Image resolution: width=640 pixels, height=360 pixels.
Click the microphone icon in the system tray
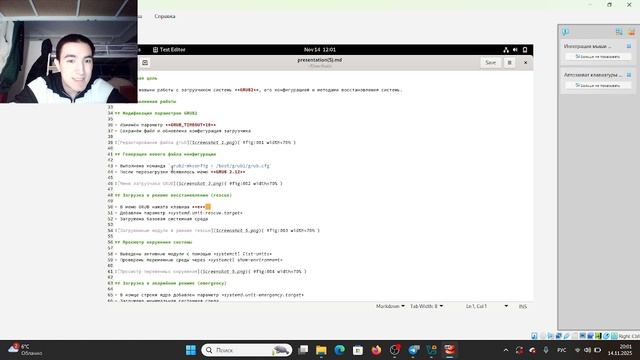[x=546, y=350]
